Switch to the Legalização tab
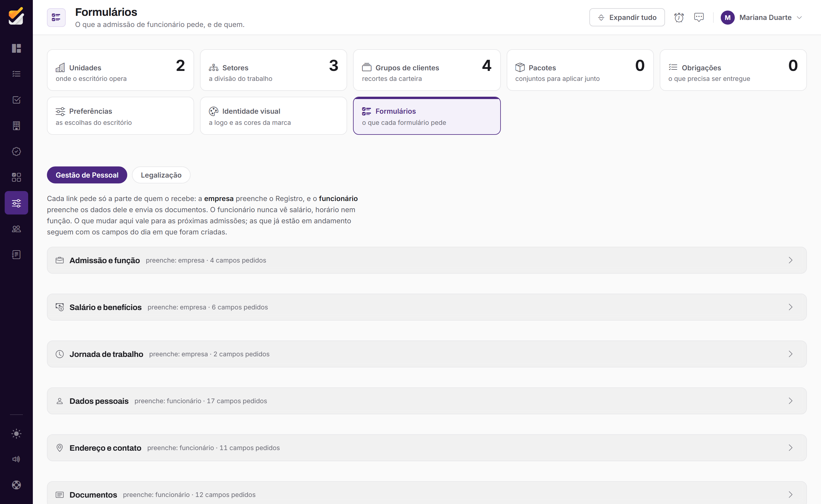Screen dimensions: 821x504 tap(161, 175)
